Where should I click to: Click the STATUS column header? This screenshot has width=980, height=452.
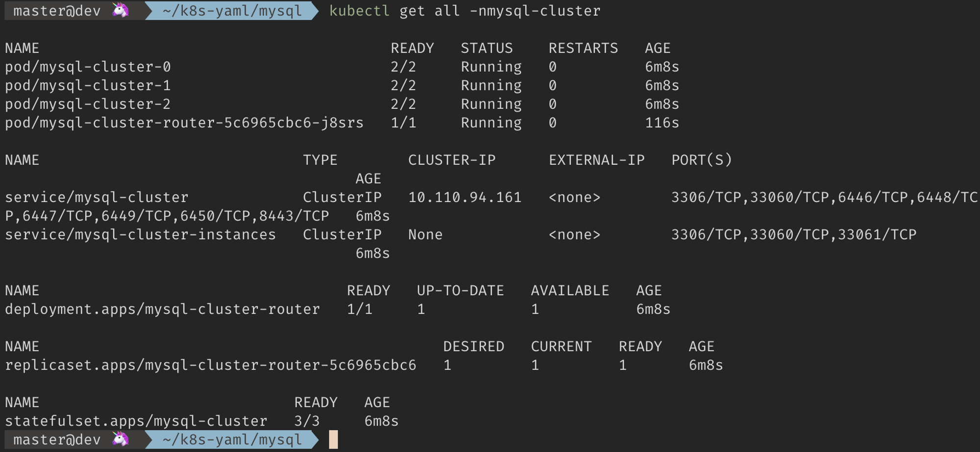click(x=487, y=48)
